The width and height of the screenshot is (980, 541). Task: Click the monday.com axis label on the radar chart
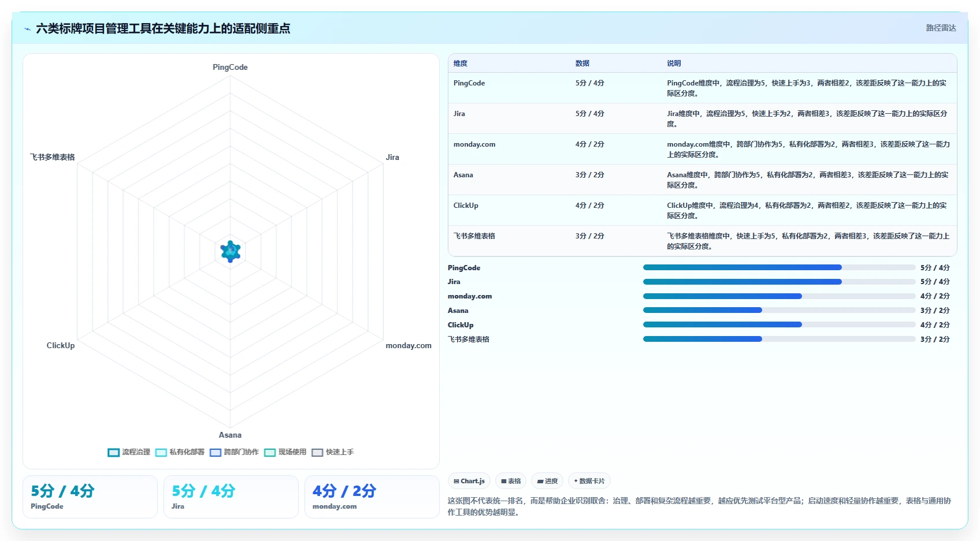409,346
